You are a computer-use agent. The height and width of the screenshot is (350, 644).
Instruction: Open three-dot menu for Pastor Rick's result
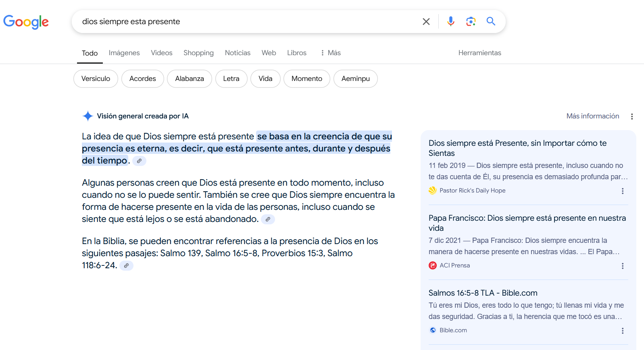pyautogui.click(x=623, y=191)
